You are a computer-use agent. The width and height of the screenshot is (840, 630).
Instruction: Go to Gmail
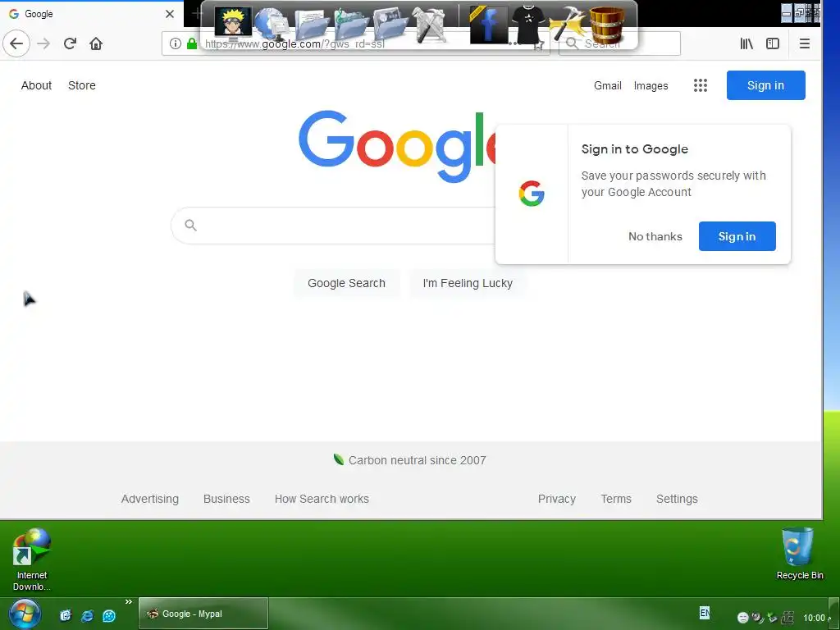pyautogui.click(x=608, y=85)
